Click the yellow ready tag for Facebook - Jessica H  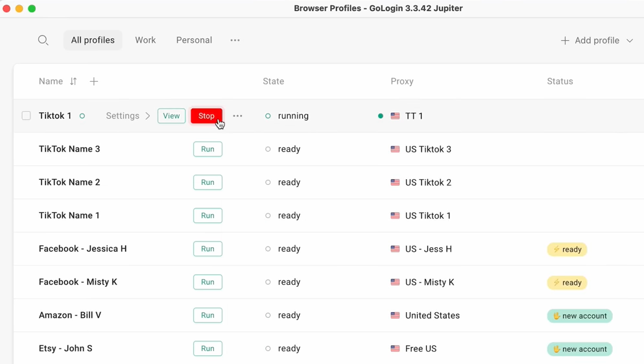567,249
